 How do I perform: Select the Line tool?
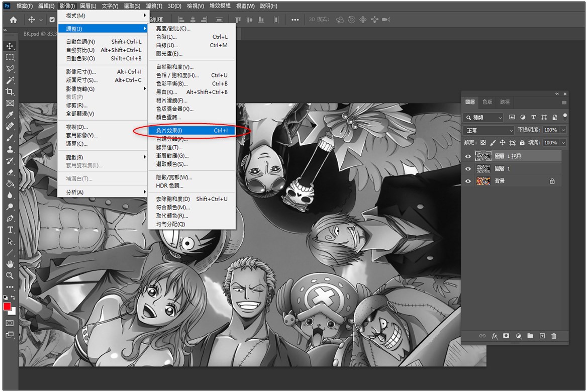point(10,253)
